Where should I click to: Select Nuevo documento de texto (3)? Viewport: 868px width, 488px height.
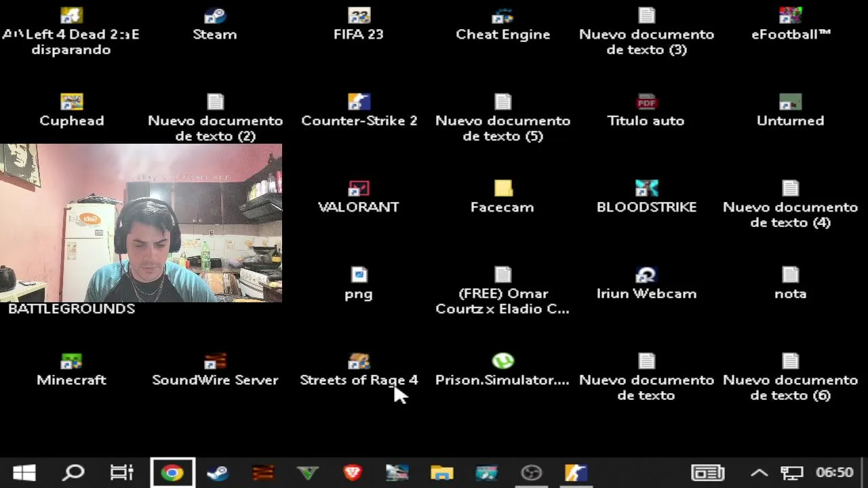[x=646, y=32]
